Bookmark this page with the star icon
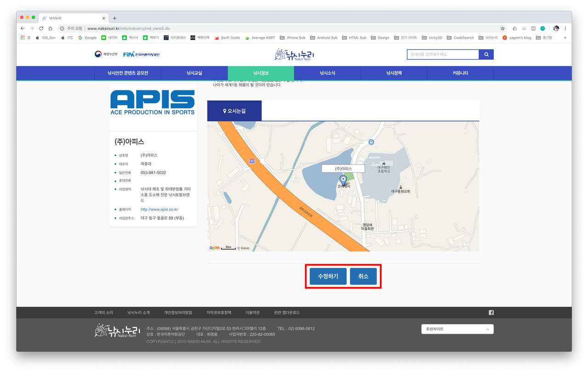 click(x=503, y=28)
